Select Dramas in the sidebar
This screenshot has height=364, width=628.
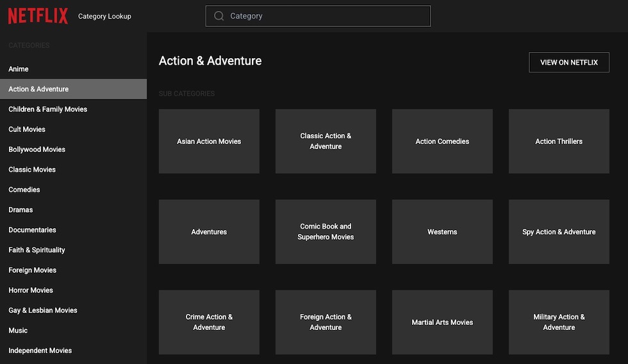click(x=73, y=210)
